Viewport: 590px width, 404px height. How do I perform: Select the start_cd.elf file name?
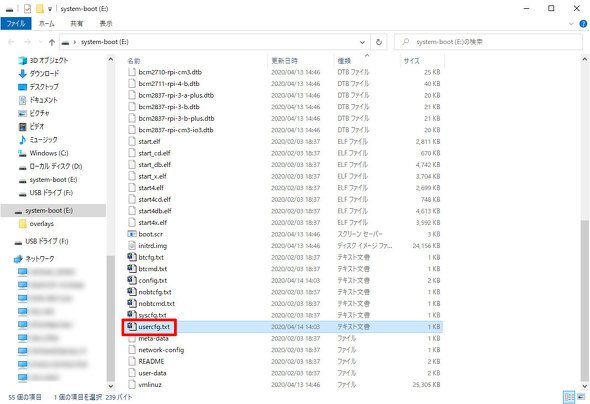point(154,153)
